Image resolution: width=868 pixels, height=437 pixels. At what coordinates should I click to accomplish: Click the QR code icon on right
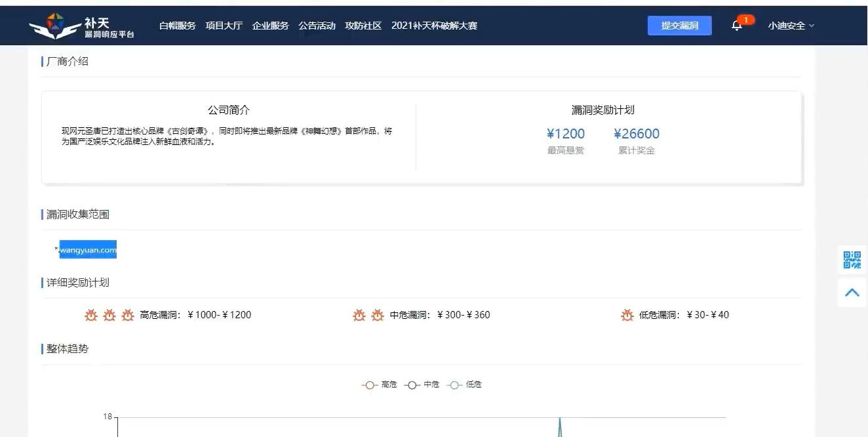tap(852, 260)
